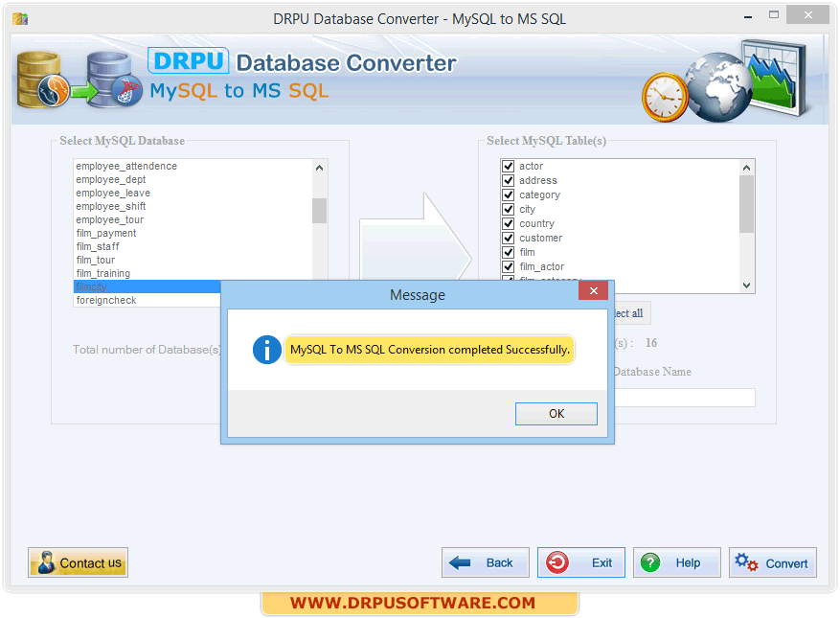Click the Convert gears button

point(772,562)
